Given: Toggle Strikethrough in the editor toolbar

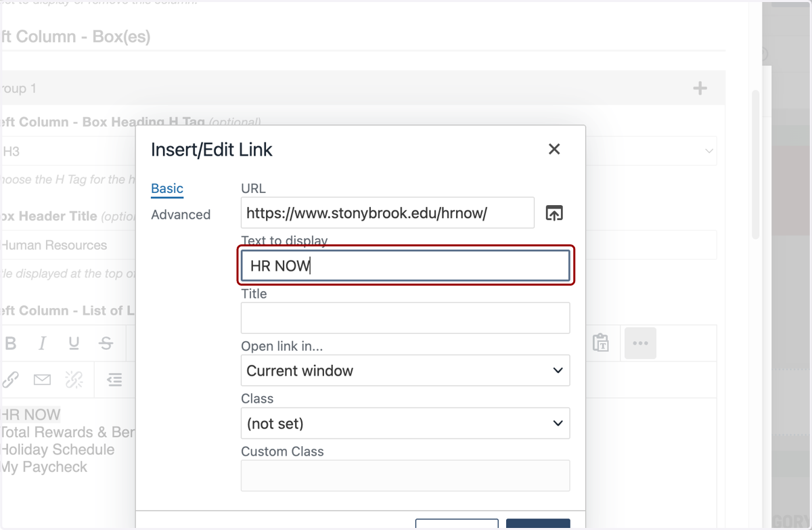Looking at the screenshot, I should tap(106, 344).
